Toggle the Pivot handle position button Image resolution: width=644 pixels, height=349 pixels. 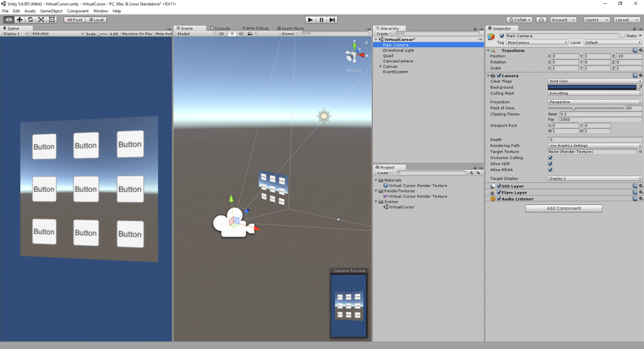click(74, 19)
